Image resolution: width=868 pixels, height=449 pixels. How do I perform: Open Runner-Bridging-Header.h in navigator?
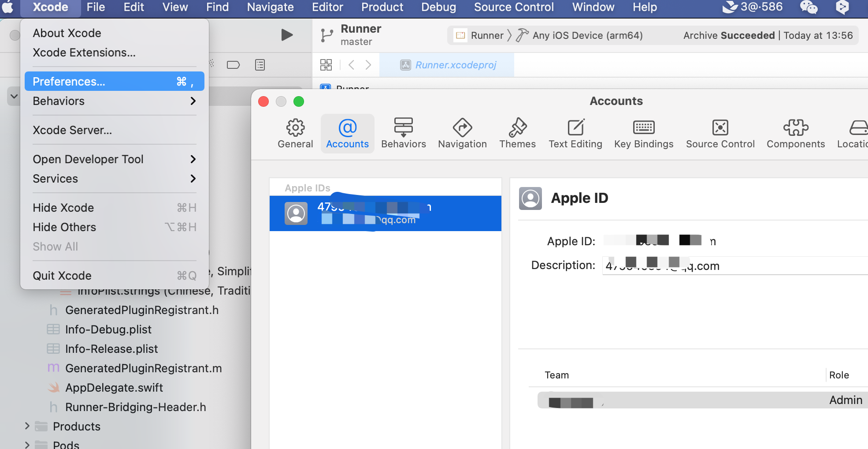point(135,407)
